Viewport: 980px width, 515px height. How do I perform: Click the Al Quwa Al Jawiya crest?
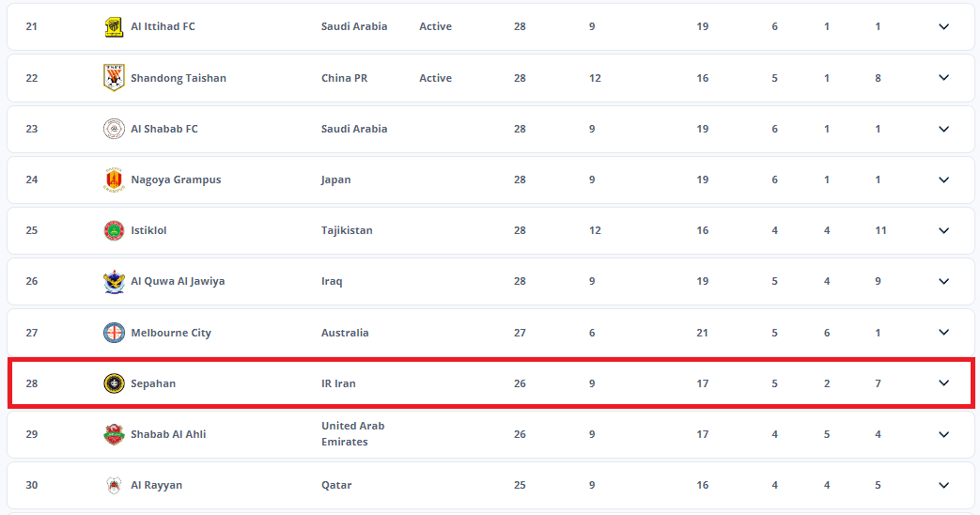pos(114,282)
